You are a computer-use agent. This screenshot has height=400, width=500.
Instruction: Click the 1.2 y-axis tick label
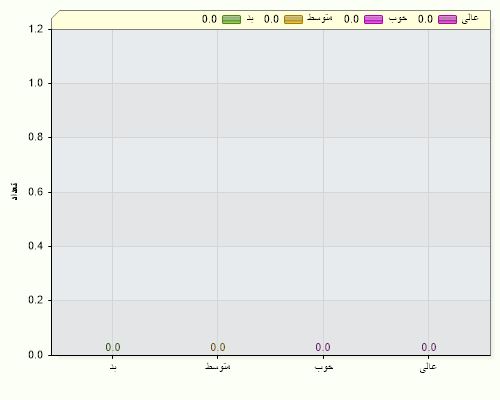pyautogui.click(x=36, y=29)
